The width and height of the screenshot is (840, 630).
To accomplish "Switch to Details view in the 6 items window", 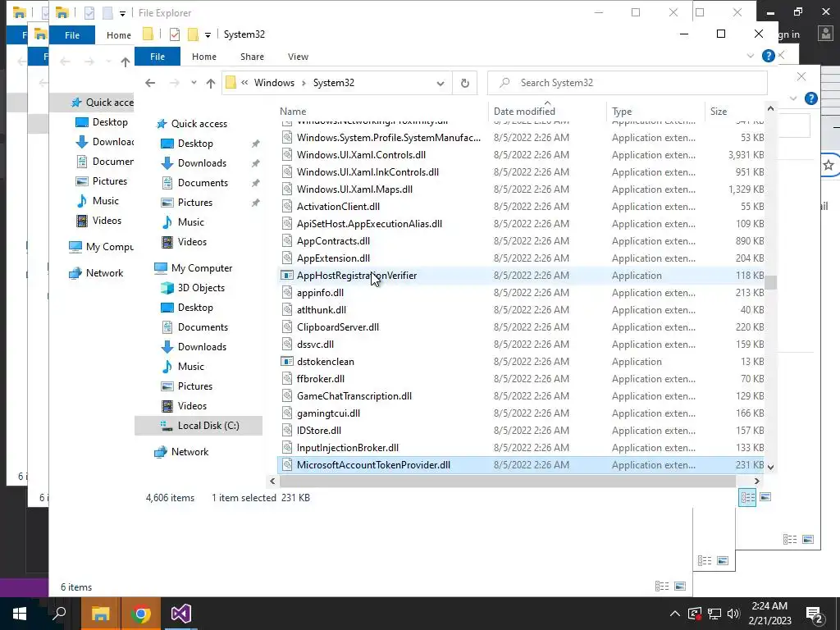I will click(x=662, y=586).
